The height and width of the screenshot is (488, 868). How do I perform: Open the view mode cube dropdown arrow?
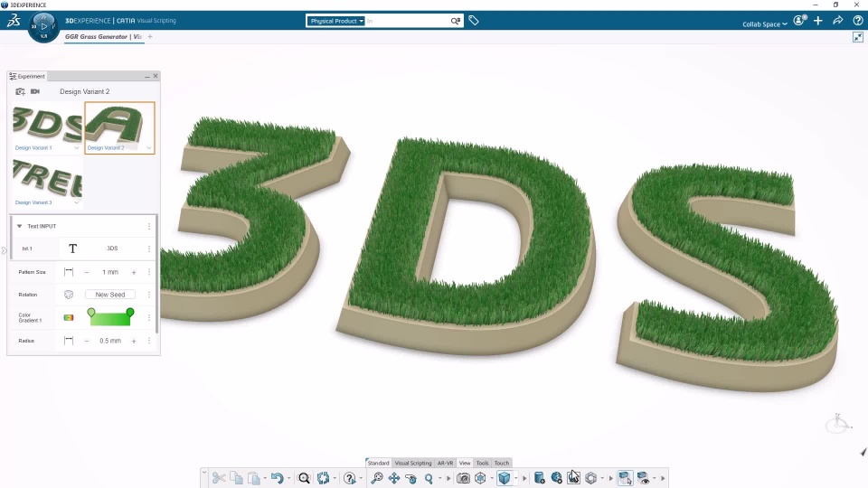click(x=515, y=479)
